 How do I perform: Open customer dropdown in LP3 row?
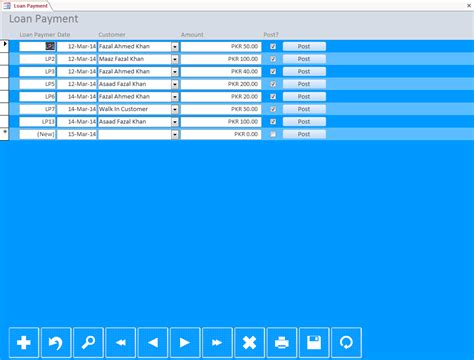pos(175,72)
